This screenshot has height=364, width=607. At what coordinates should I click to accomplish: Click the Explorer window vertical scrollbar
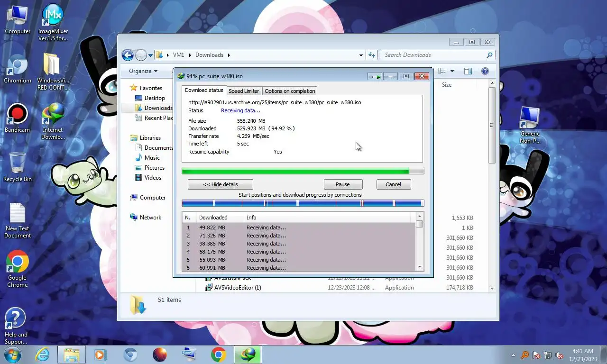492,126
